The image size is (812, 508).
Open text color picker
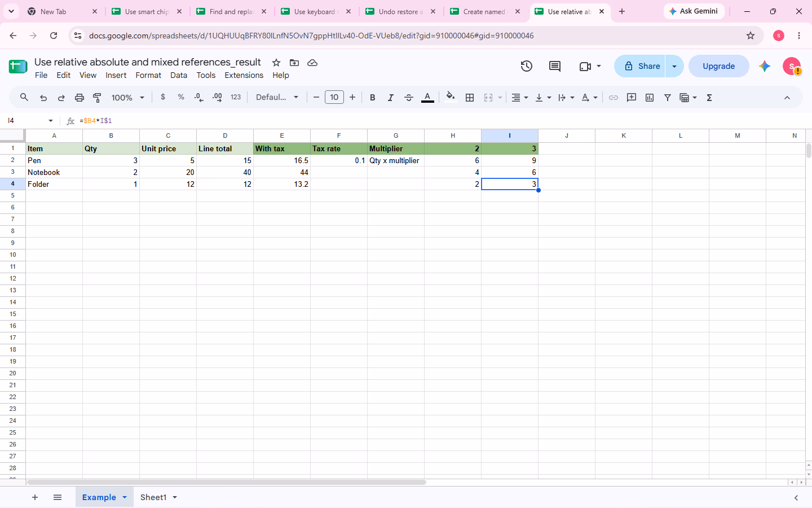(x=427, y=98)
